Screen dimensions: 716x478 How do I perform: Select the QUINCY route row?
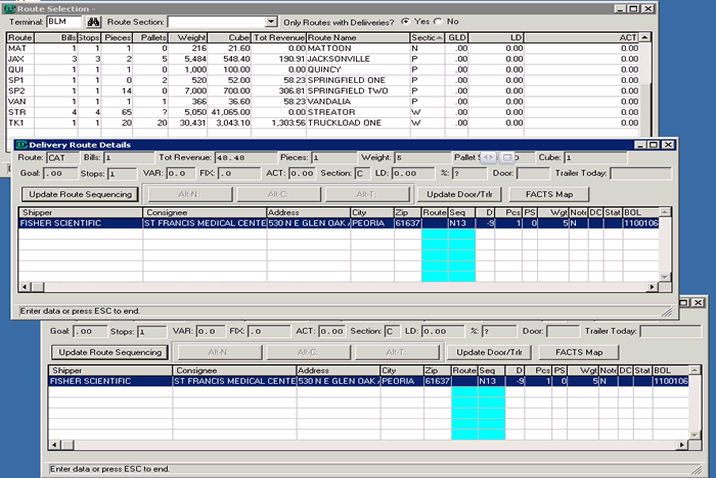pyautogui.click(x=323, y=69)
